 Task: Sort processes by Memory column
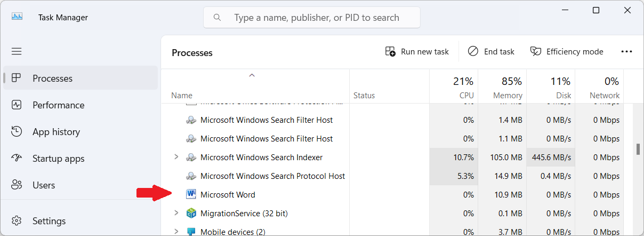[x=502, y=86]
